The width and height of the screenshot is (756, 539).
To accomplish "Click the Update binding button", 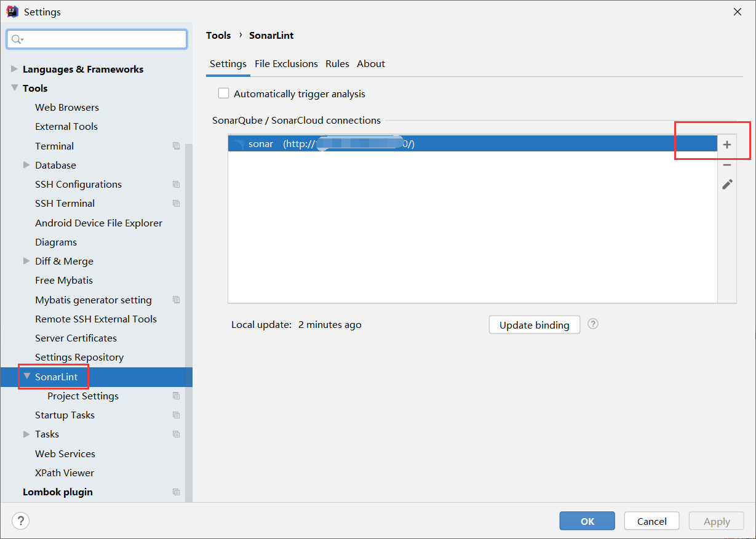I will (535, 325).
